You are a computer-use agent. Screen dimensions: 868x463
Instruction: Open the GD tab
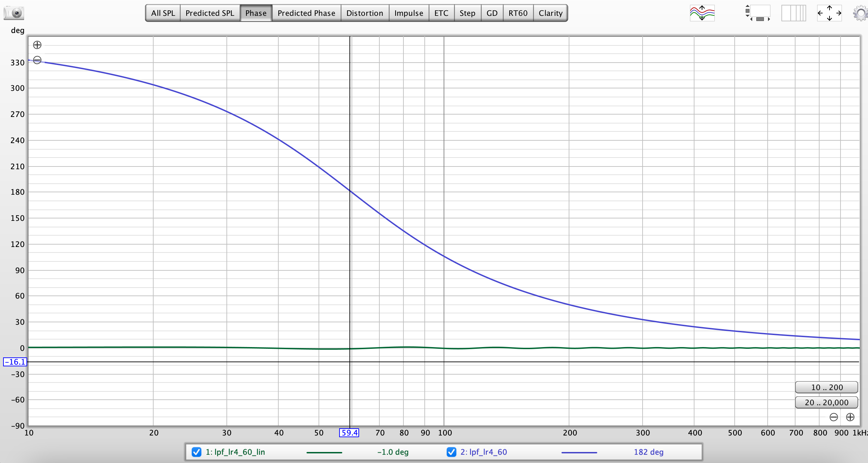coord(492,13)
